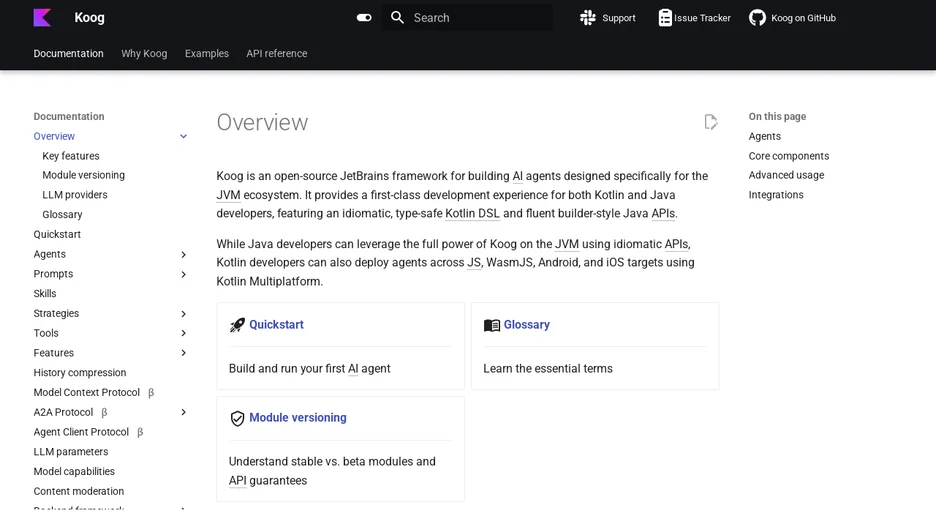
Task: Switch to the Why Koog tab
Action: click(144, 53)
